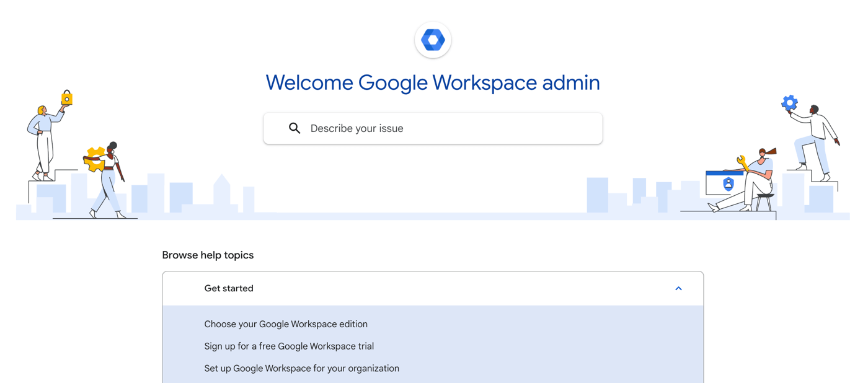Focus the Describe your issue search field
868x383 pixels.
[x=433, y=128]
